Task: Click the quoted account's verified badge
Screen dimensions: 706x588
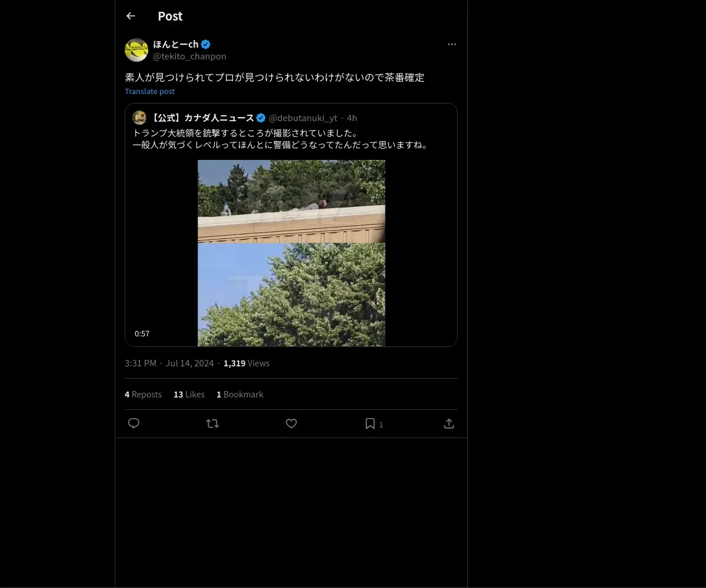Action: 261,118
